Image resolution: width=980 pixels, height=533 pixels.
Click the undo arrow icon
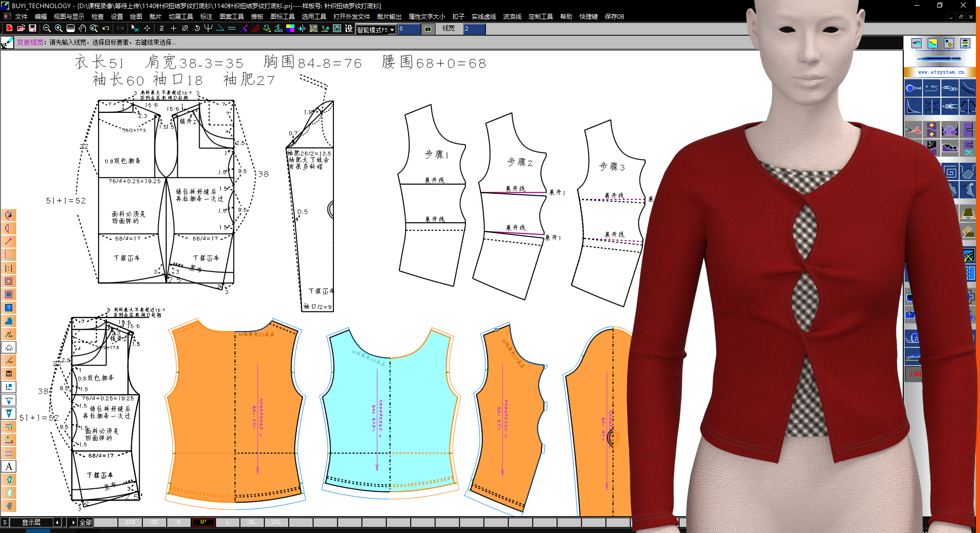[x=106, y=28]
